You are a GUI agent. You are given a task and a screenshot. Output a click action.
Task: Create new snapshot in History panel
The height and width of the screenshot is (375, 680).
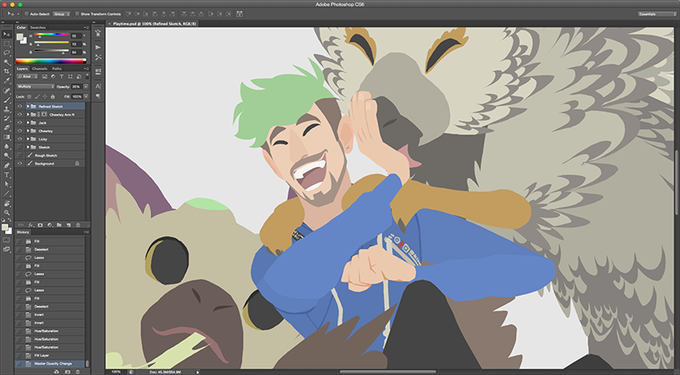coord(67,372)
